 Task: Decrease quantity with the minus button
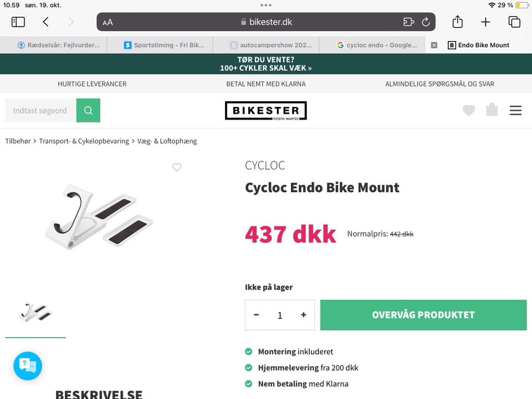click(x=257, y=315)
